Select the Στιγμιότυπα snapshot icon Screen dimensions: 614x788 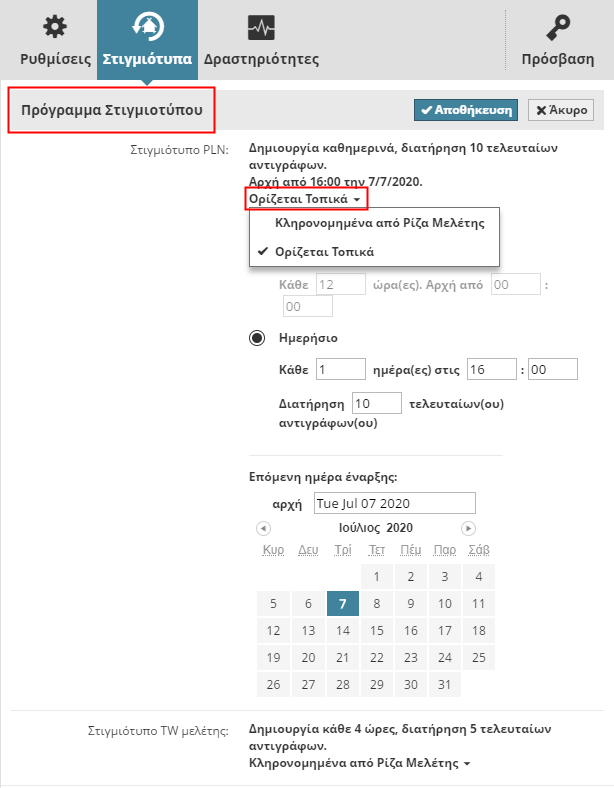click(147, 27)
